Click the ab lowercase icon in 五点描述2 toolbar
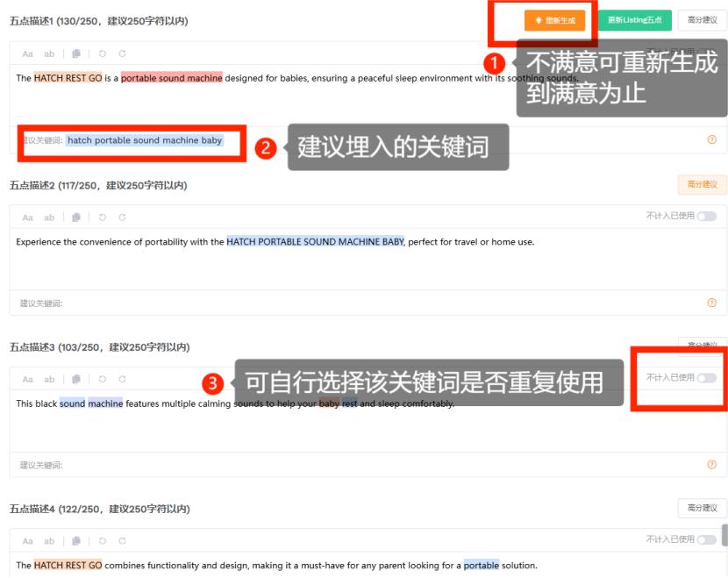This screenshot has width=728, height=578. click(x=49, y=218)
